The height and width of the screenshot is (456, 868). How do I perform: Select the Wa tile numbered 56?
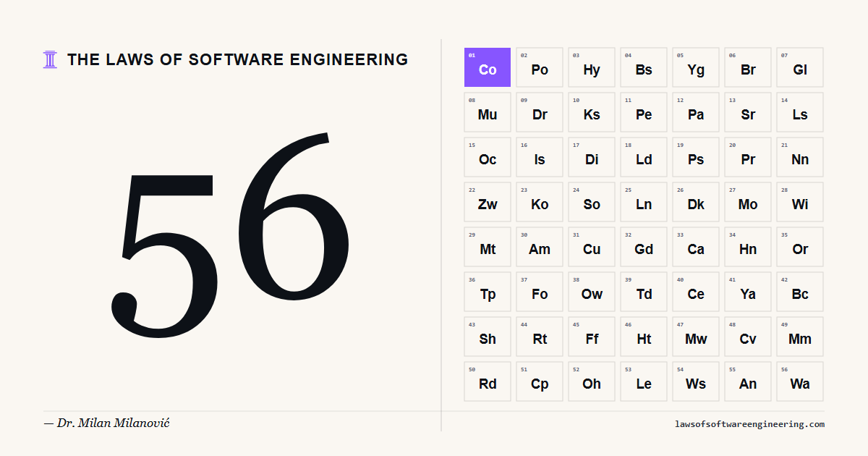tap(800, 381)
